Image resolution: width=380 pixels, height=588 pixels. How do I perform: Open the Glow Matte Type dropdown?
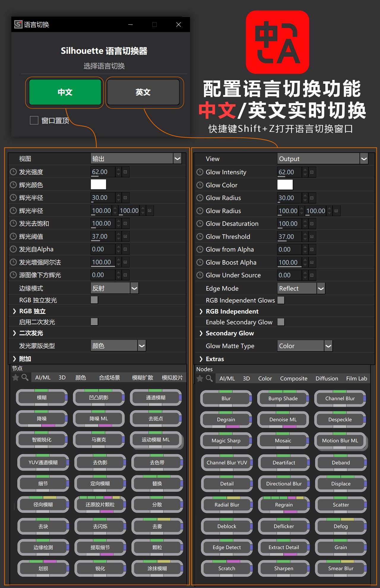[305, 346]
